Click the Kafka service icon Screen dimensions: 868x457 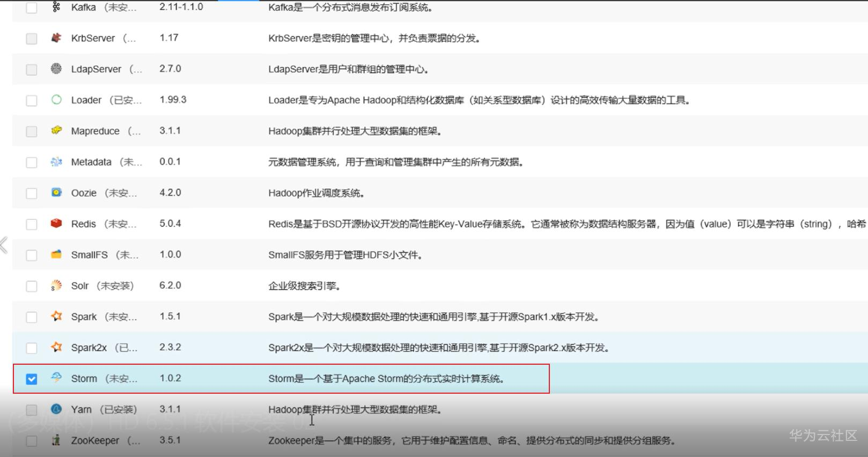click(56, 7)
